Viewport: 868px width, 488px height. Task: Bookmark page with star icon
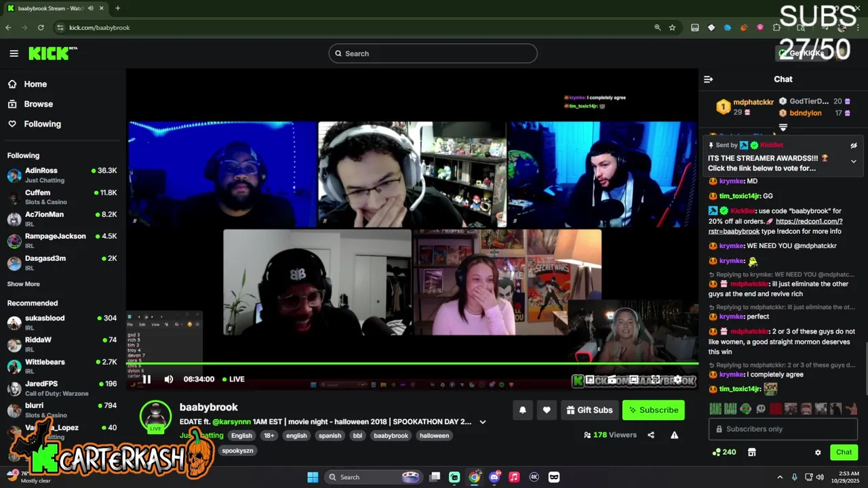(x=672, y=28)
